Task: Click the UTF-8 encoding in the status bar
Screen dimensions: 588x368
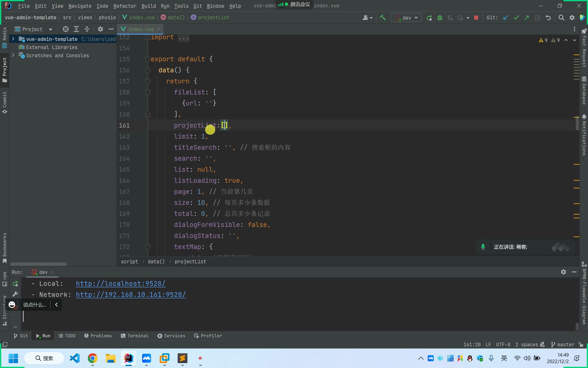Action: point(503,344)
